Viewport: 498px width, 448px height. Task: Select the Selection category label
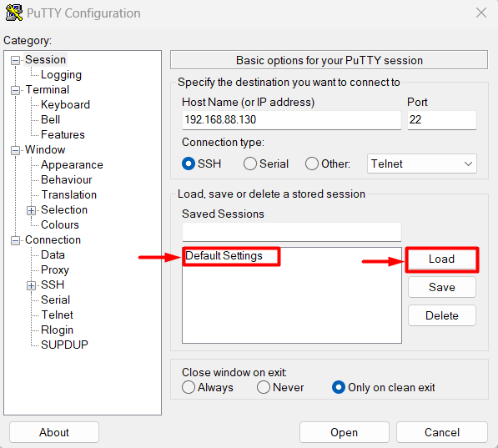pos(64,209)
